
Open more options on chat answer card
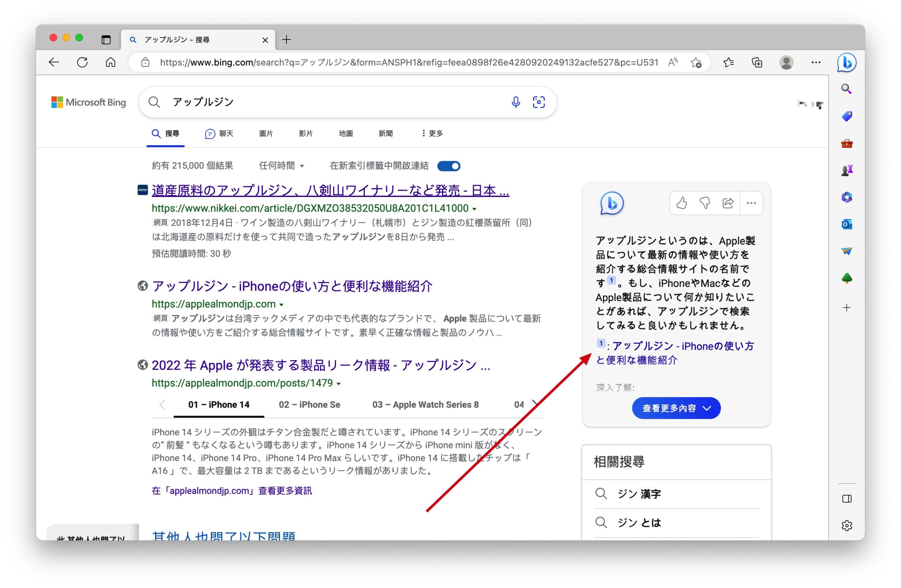point(751,203)
